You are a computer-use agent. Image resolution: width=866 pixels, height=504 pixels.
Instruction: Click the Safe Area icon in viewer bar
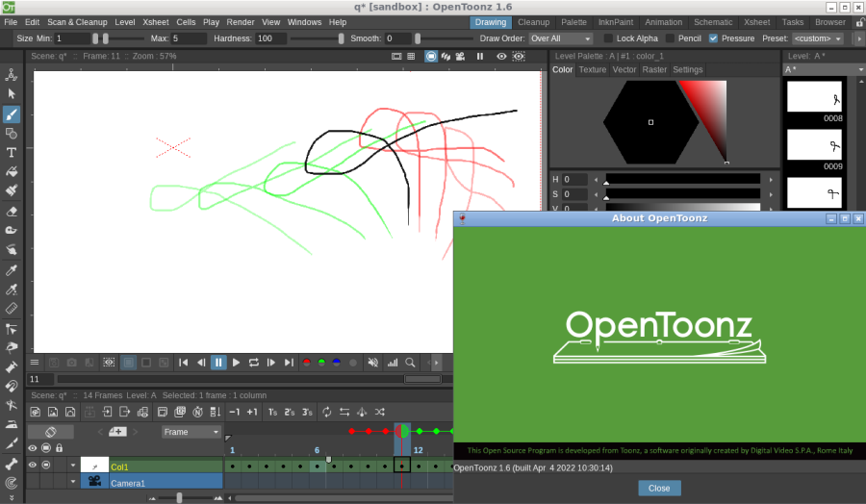click(x=396, y=57)
